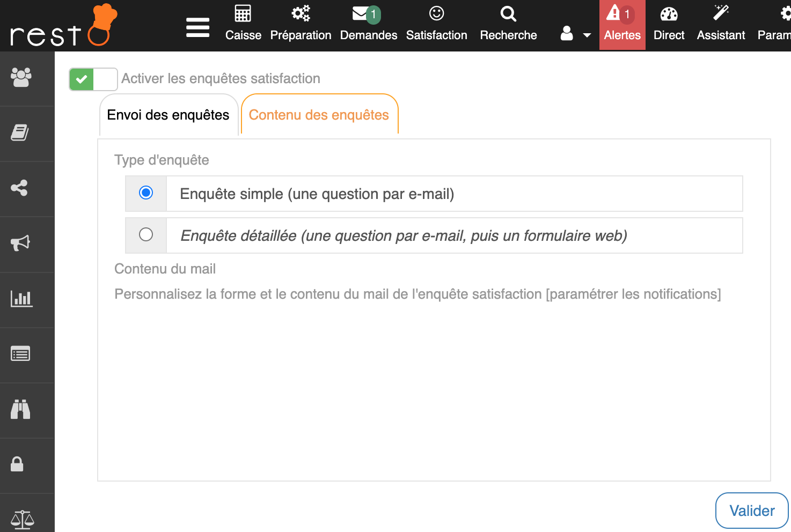Open the Caisse calculator icon
This screenshot has width=791, height=532.
tap(243, 14)
